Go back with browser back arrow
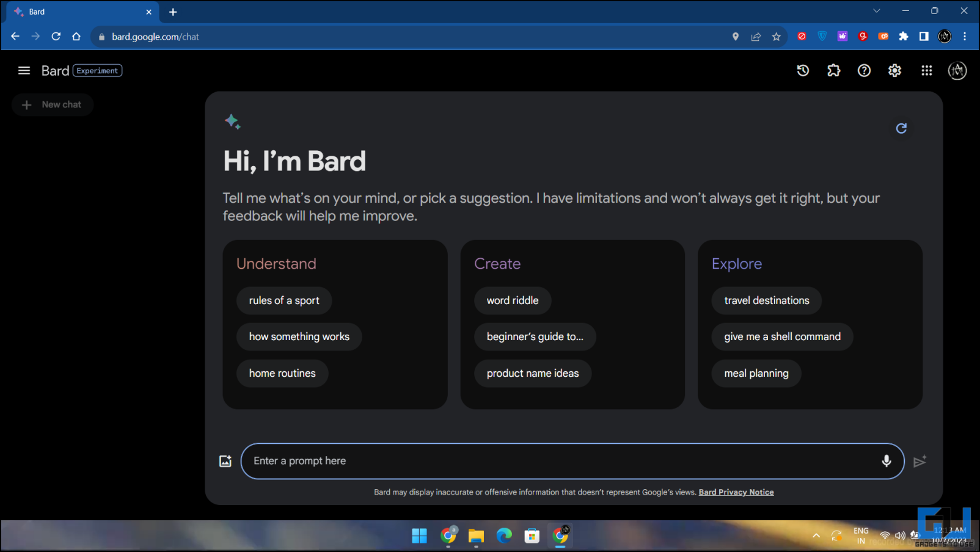The image size is (980, 552). [15, 37]
